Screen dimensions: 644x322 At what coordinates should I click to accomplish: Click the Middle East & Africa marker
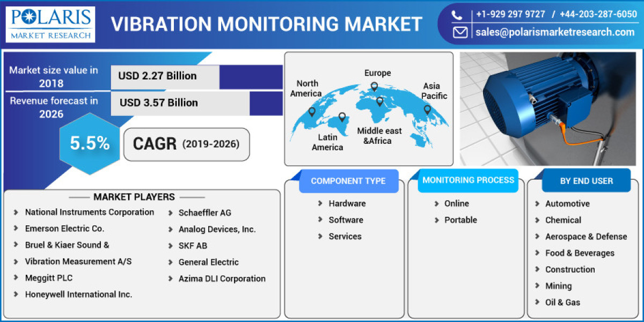379,101
